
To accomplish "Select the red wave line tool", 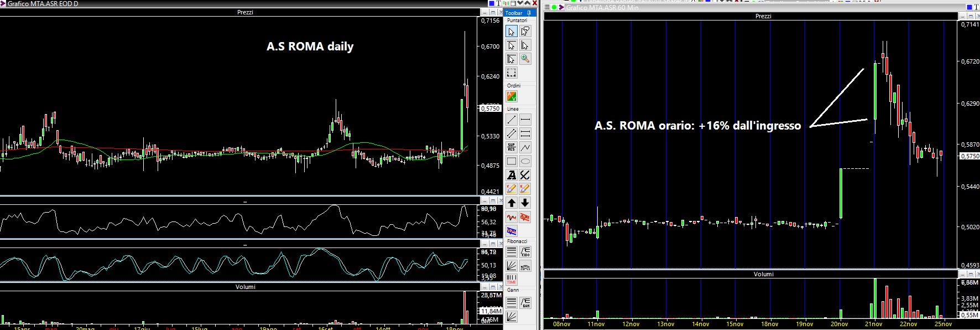I will pos(512,217).
